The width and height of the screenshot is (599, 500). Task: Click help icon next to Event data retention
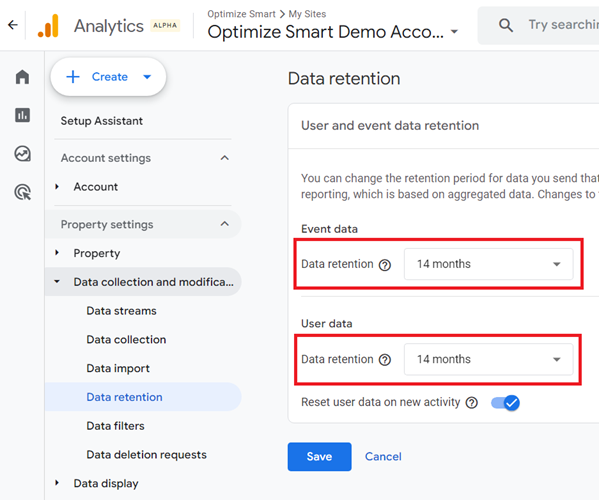tap(385, 265)
